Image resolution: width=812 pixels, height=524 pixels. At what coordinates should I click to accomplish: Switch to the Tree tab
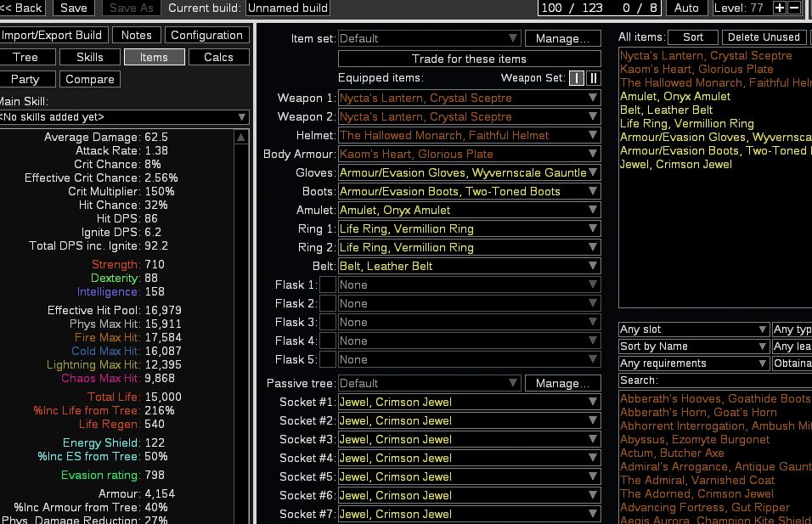tap(25, 57)
